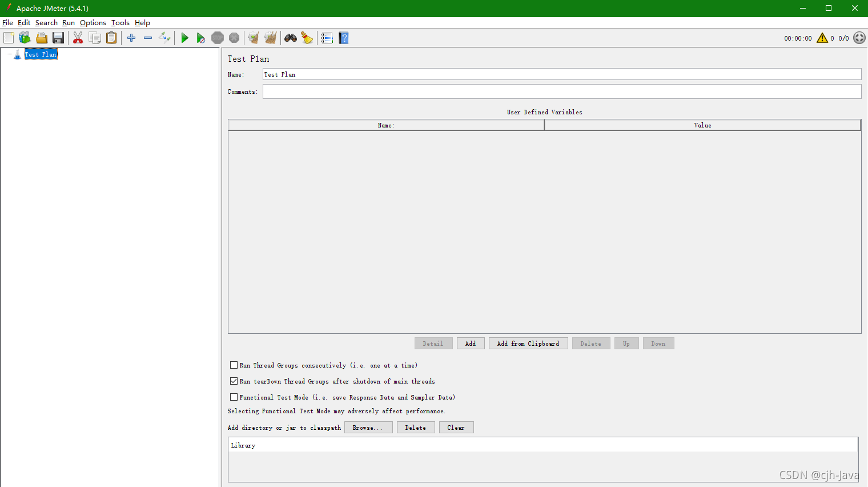Image resolution: width=868 pixels, height=487 pixels.
Task: Save the test plan with the floppy icon
Action: 58,38
